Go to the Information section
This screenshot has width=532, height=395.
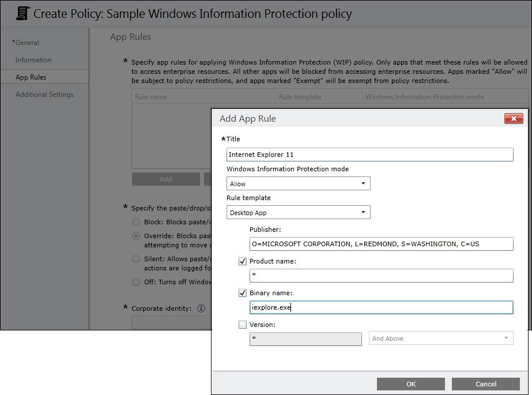pos(33,60)
